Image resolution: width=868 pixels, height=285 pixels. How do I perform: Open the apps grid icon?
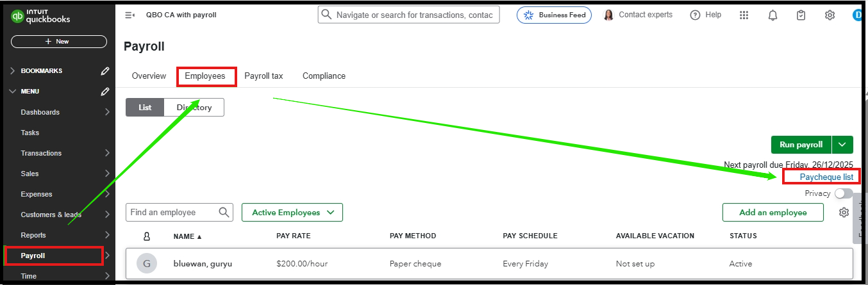click(x=744, y=15)
